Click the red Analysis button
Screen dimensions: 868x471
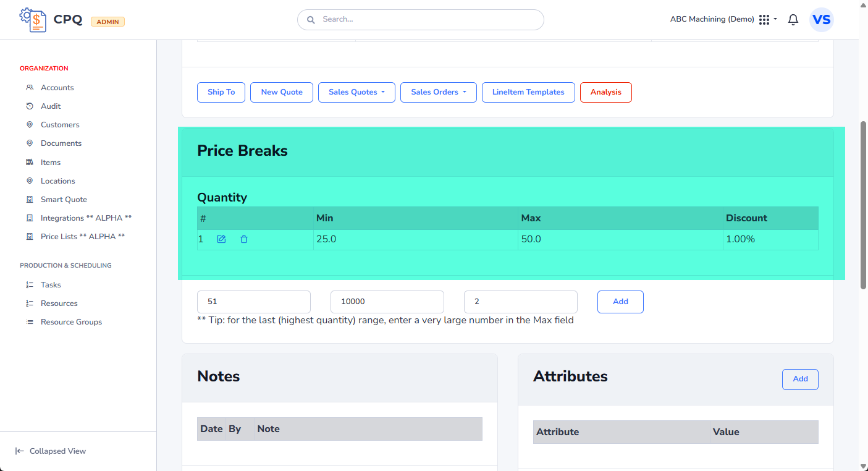[605, 92]
